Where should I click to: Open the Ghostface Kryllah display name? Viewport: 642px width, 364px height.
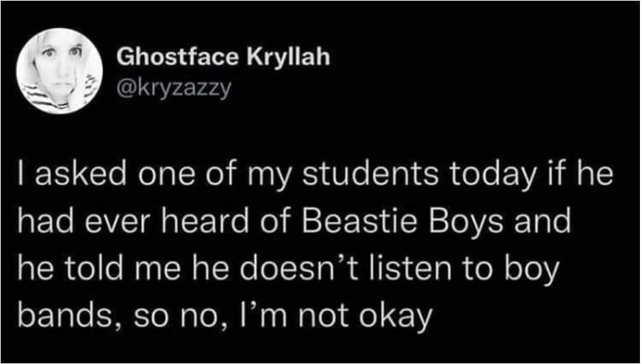tap(224, 57)
